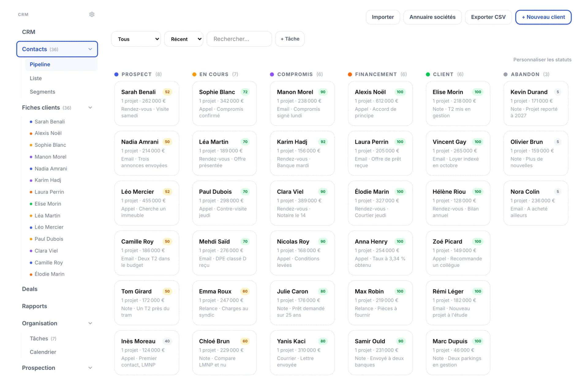Click score badge 52 on Léo Mercier card
The height and width of the screenshot is (376, 588).
pyautogui.click(x=167, y=192)
